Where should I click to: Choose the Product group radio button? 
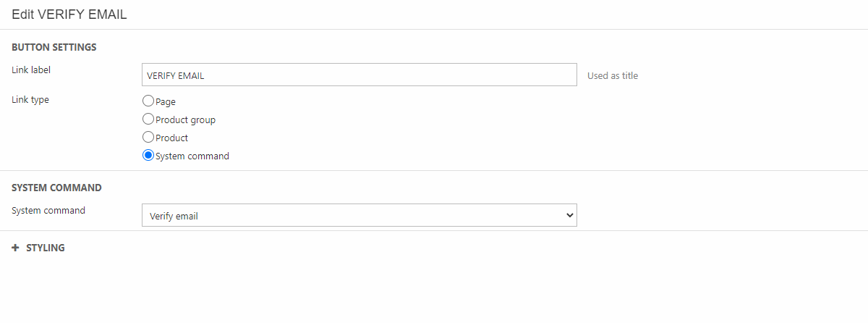click(x=148, y=119)
